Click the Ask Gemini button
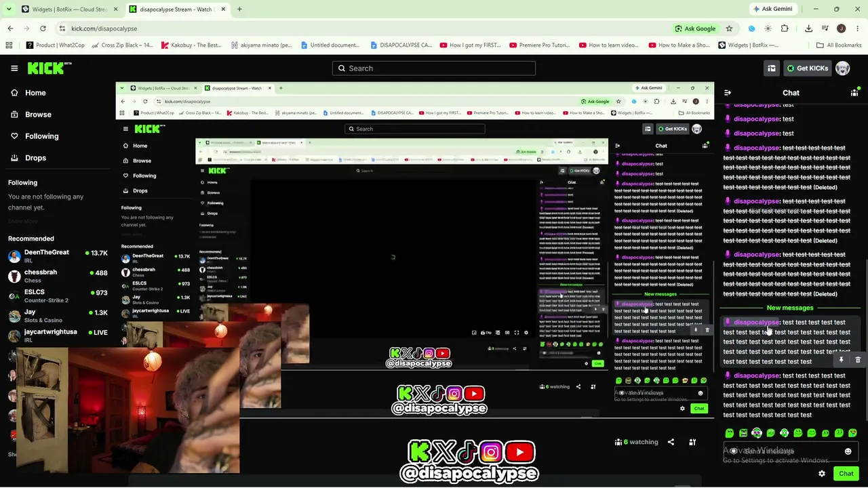Image resolution: width=868 pixels, height=488 pixels. pos(772,9)
